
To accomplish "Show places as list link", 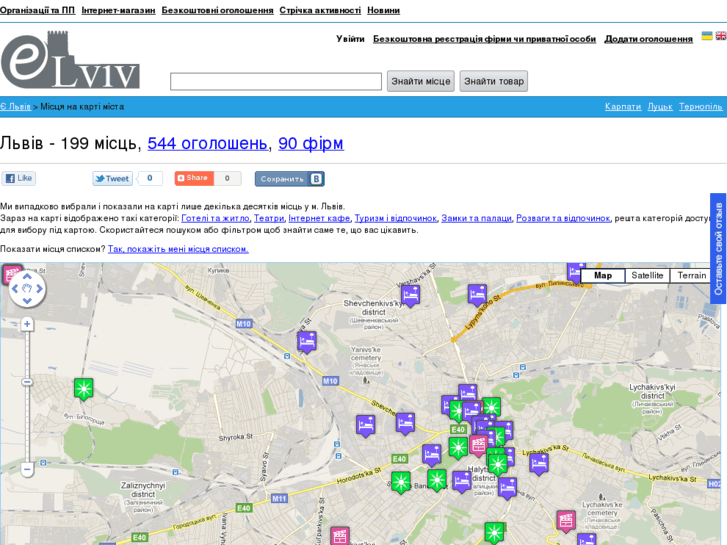I will click(x=178, y=249).
